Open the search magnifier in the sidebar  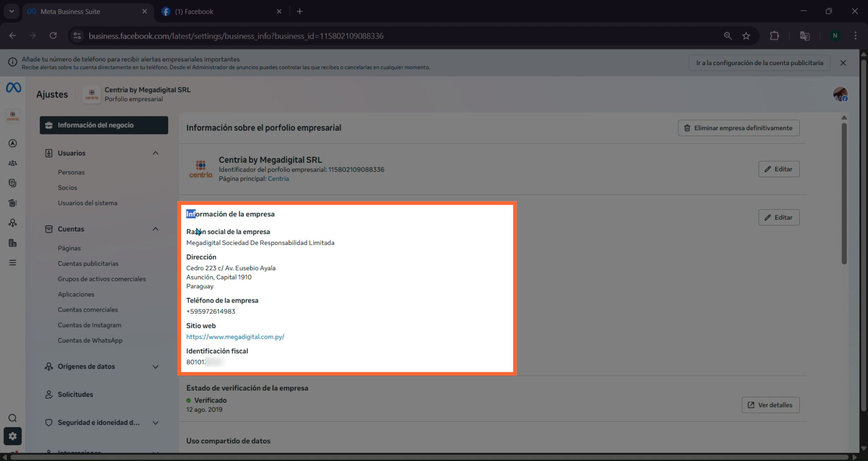coord(13,418)
